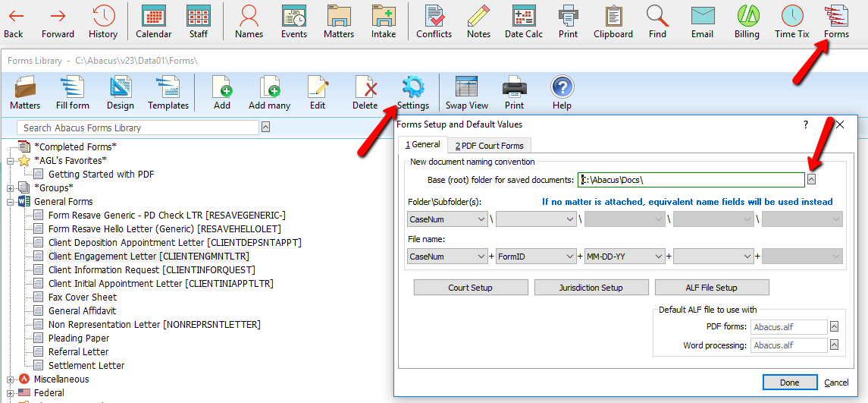Browse for base root folder
This screenshot has height=403, width=868.
point(812,179)
